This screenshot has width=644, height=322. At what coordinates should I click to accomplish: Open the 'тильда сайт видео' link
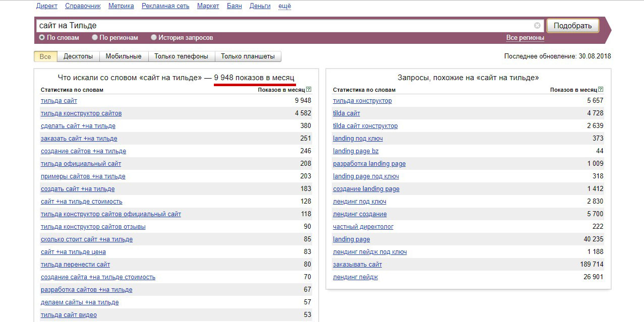point(69,315)
